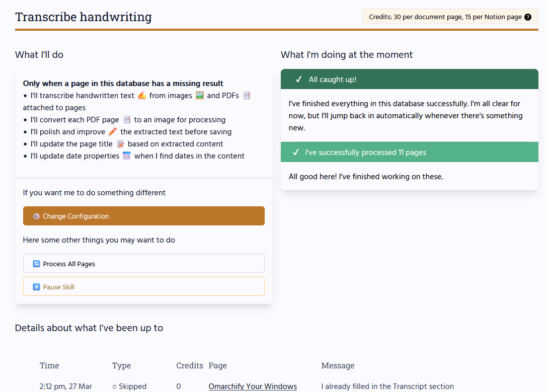The height and width of the screenshot is (392, 548).
Task: Click the calendar emoji after 'date properties'
Action: coord(127,156)
